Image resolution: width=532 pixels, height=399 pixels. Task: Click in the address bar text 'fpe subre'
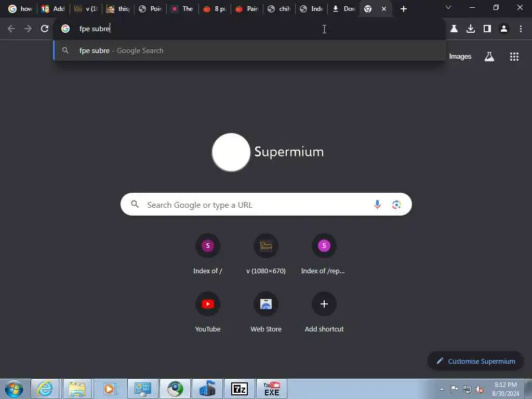click(95, 29)
